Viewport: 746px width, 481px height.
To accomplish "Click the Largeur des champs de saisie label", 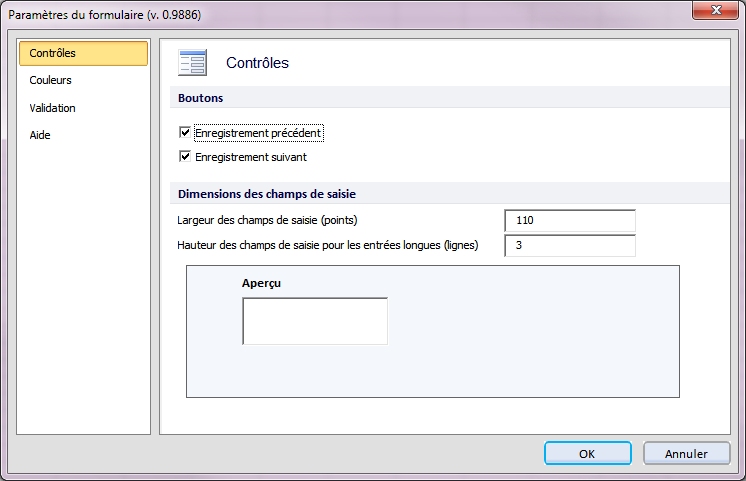I will click(x=267, y=220).
